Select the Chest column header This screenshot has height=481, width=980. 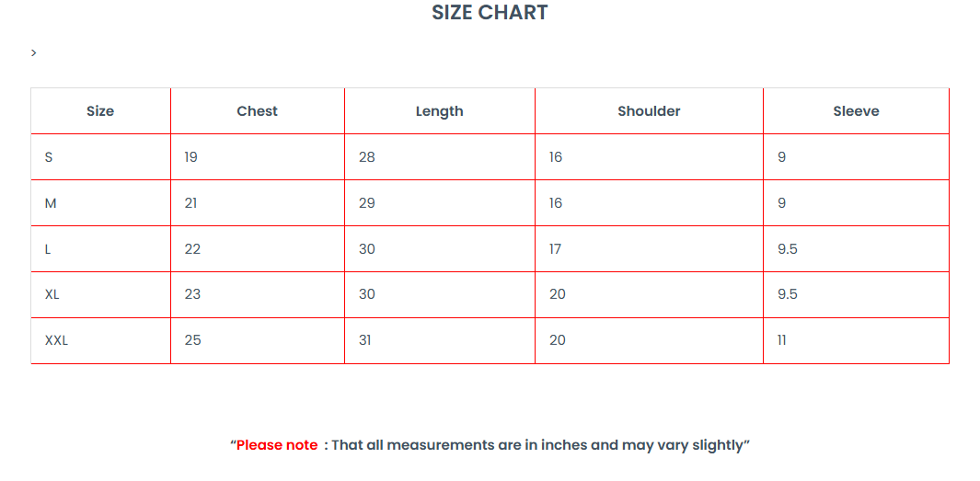click(x=257, y=111)
